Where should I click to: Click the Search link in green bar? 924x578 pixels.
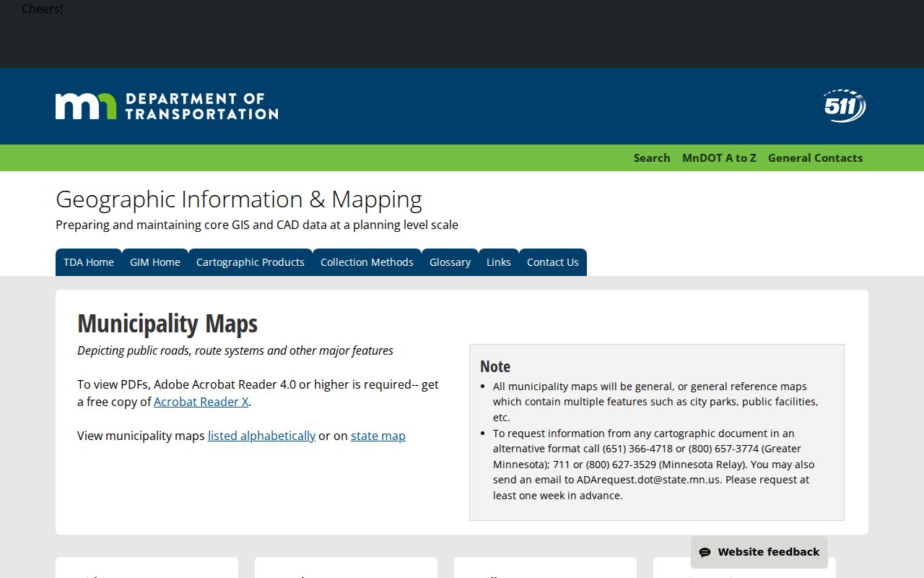point(652,158)
